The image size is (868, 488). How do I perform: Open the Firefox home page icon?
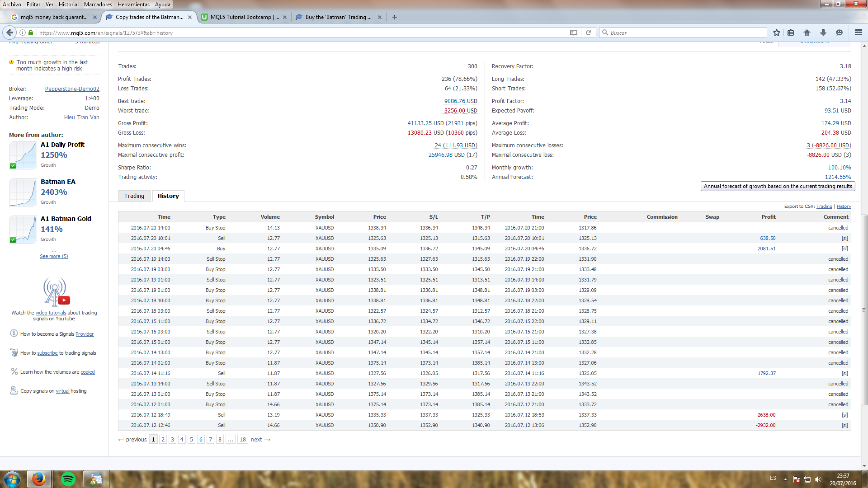(x=807, y=33)
